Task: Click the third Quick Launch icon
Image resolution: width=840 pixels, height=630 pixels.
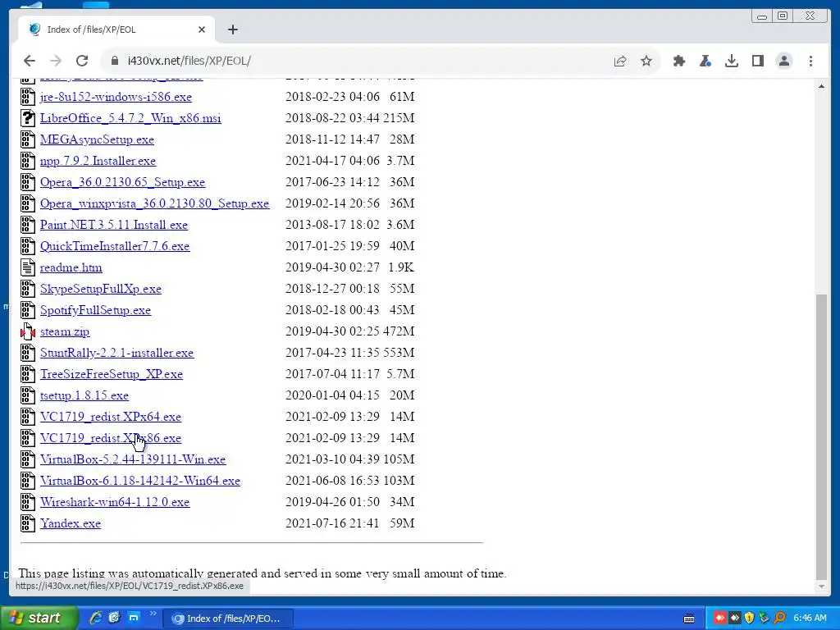Action: click(134, 618)
